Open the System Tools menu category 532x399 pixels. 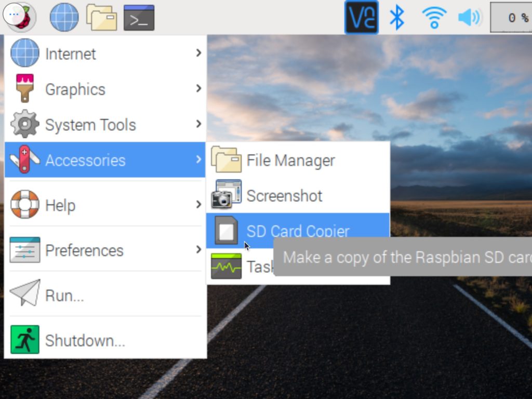(x=90, y=125)
